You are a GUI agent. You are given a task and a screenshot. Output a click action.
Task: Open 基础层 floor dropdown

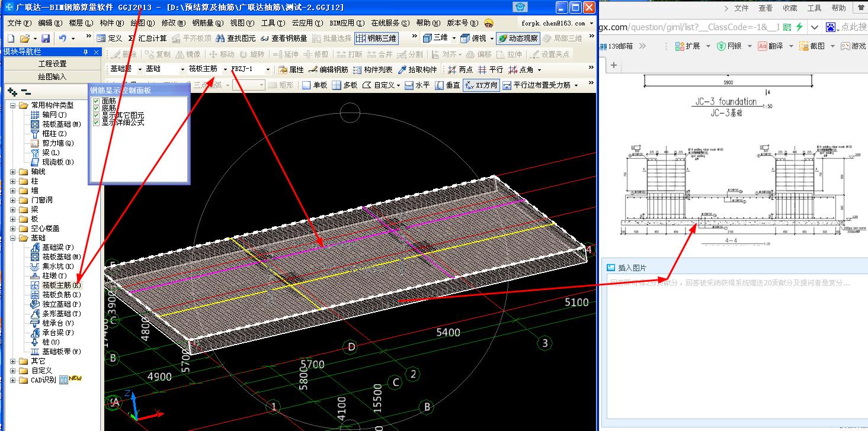pyautogui.click(x=140, y=69)
